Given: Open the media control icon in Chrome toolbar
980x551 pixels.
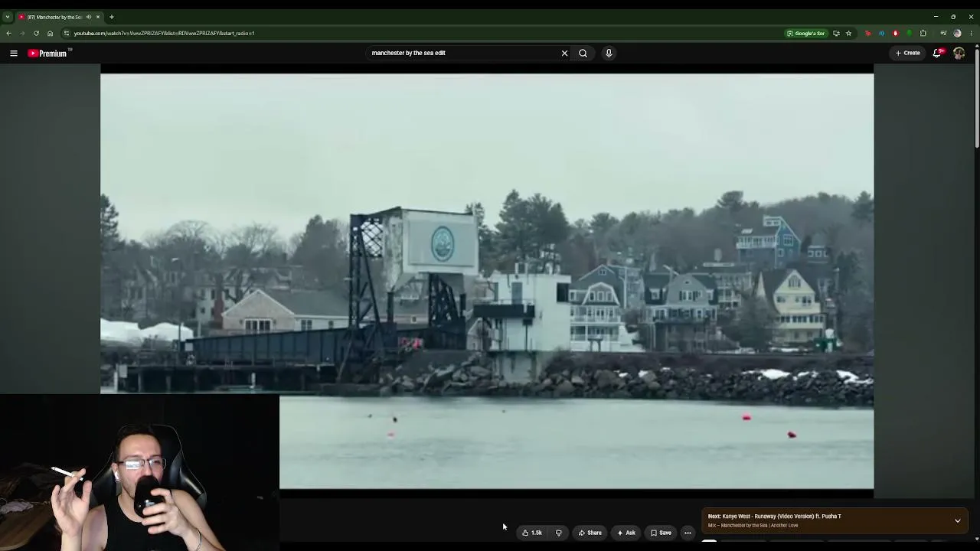Looking at the screenshot, I should pyautogui.click(x=943, y=33).
